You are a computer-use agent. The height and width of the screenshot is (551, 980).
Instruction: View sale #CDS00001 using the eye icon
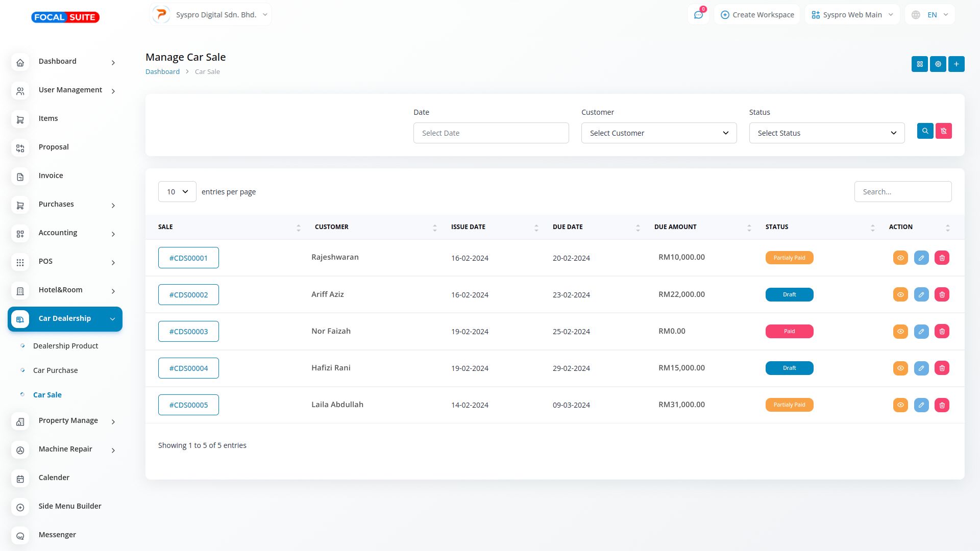[x=900, y=258]
